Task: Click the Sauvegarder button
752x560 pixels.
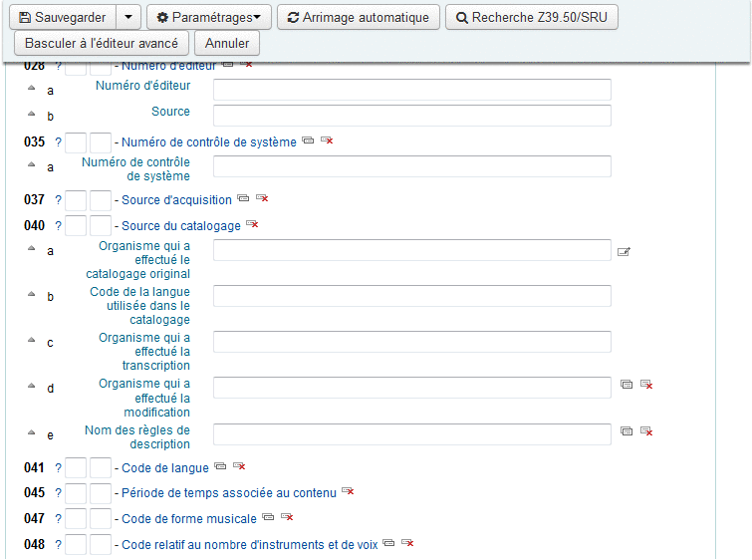Action: coord(63,17)
